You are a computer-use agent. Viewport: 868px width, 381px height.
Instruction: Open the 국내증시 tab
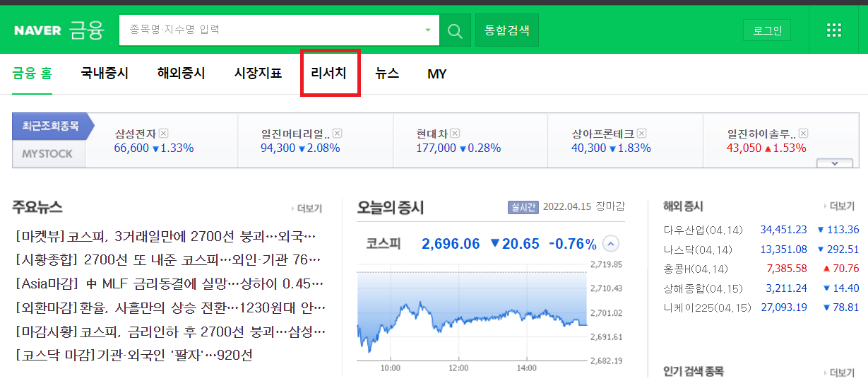click(x=105, y=73)
